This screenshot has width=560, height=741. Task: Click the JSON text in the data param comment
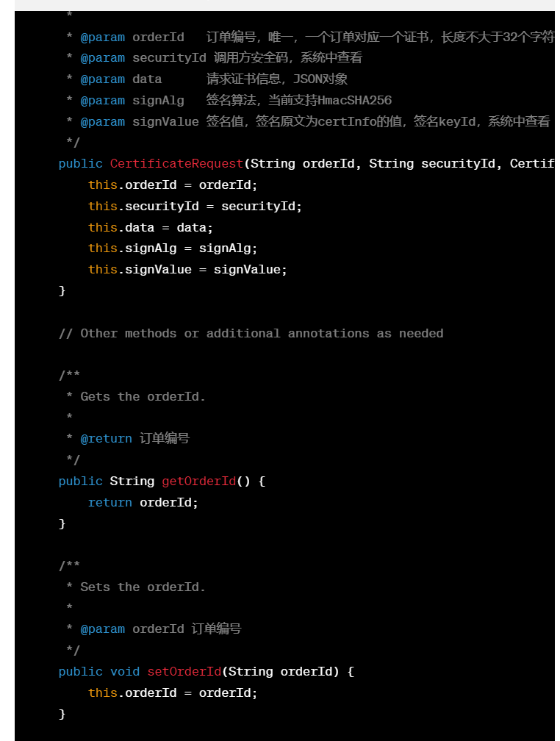[306, 79]
